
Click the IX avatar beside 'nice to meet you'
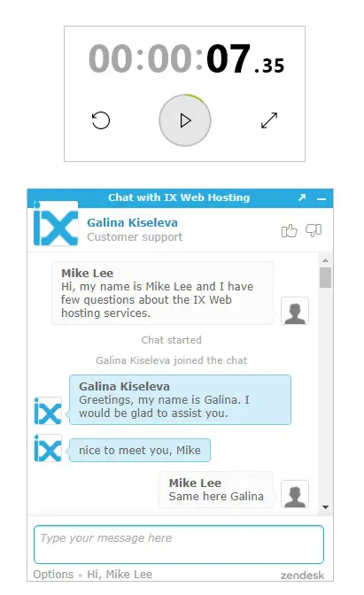coord(48,448)
